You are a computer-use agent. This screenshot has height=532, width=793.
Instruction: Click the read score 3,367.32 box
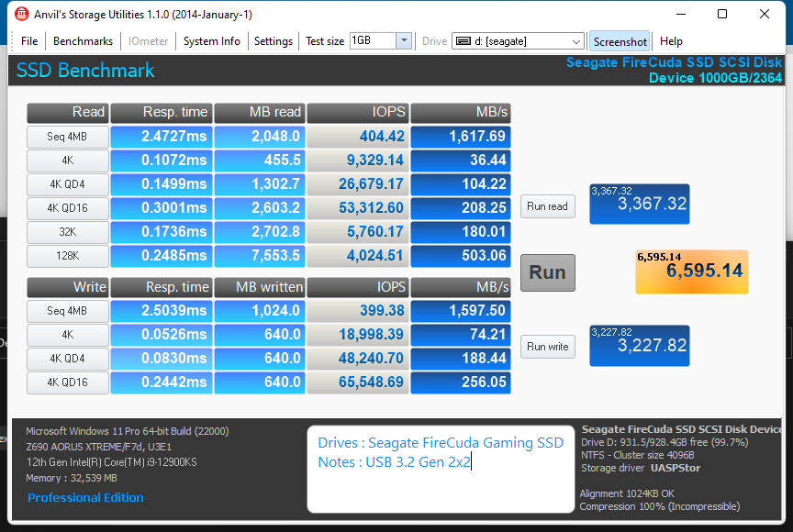640,204
